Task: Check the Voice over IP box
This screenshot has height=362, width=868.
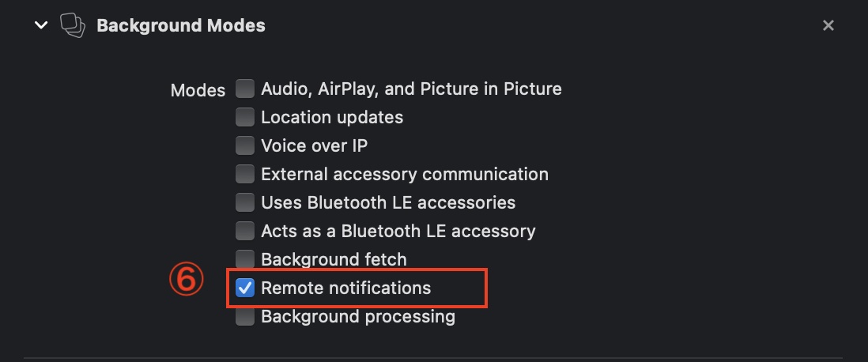Action: (x=245, y=145)
